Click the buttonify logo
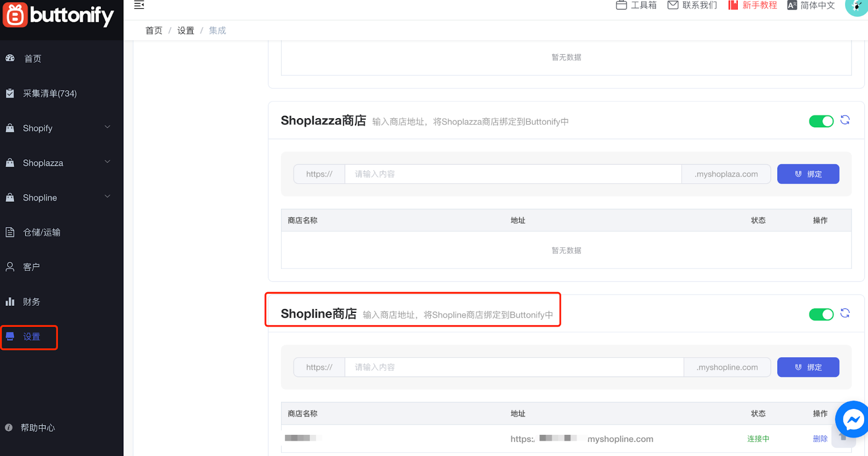This screenshot has width=868, height=456. [x=59, y=15]
